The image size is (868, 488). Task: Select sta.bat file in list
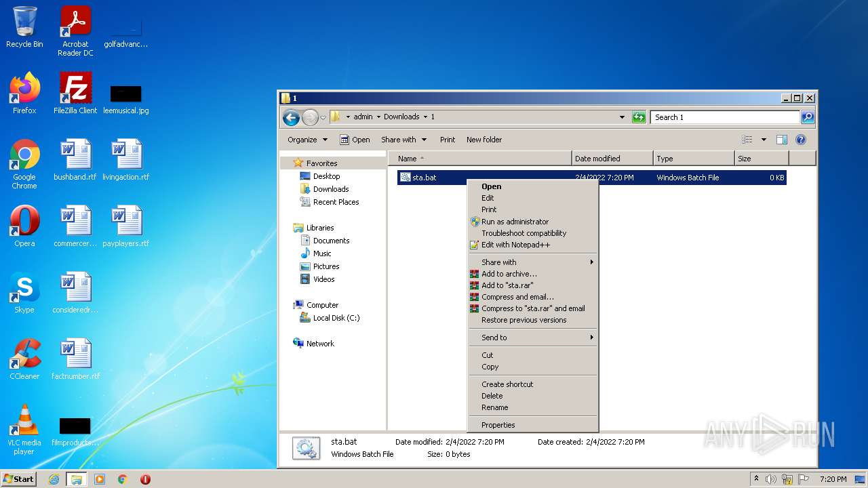tap(591, 178)
